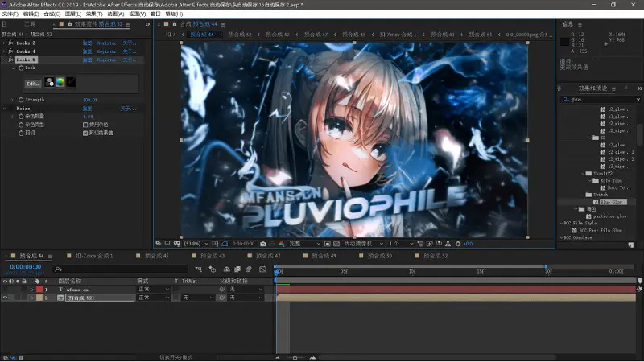Click the comp flowchart icon in viewer footer
The height and width of the screenshot is (362, 644).
pyautogui.click(x=448, y=244)
